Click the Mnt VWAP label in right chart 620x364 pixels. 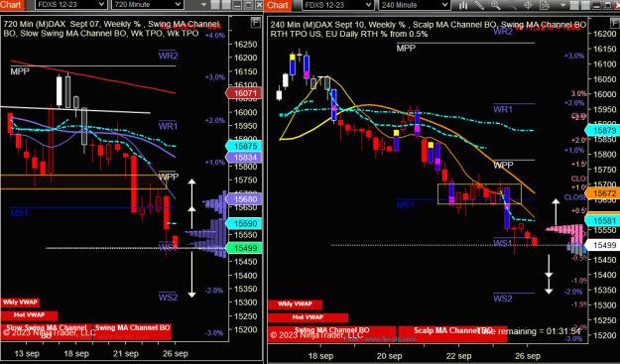309,317
